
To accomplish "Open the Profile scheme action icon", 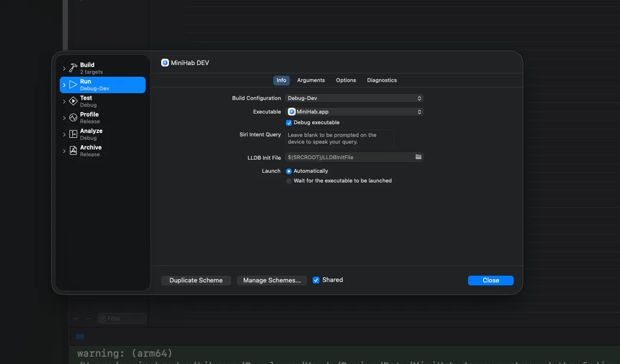I will [73, 117].
